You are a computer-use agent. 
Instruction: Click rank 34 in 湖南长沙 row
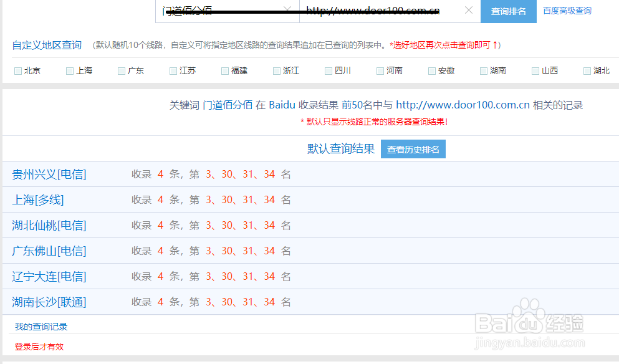270,302
